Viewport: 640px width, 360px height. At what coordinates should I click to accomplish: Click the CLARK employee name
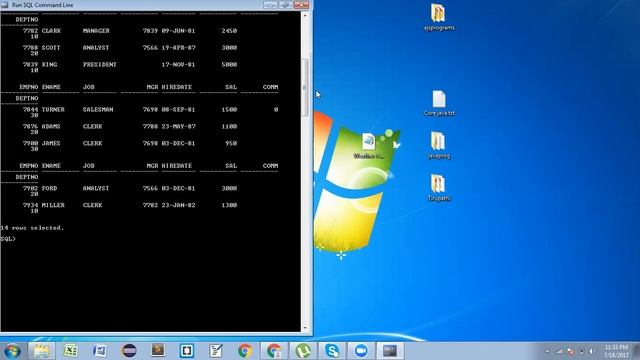(51, 31)
